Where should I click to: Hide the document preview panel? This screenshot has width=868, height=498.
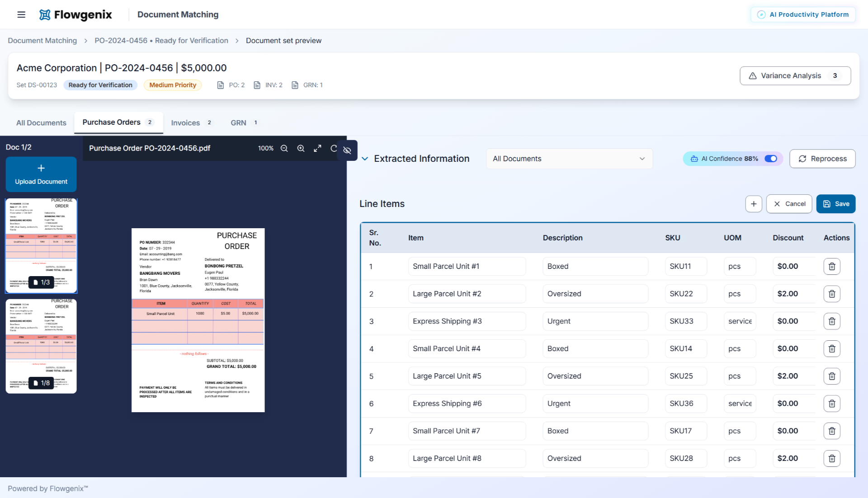(x=347, y=150)
